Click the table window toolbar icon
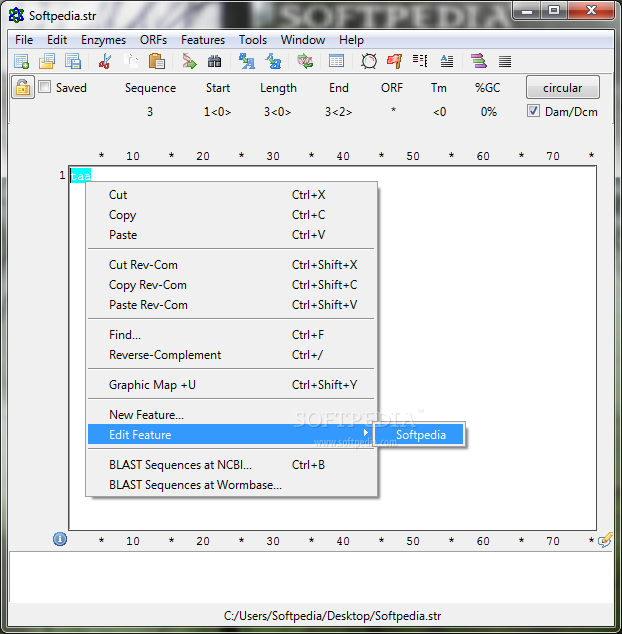 pyautogui.click(x=336, y=61)
